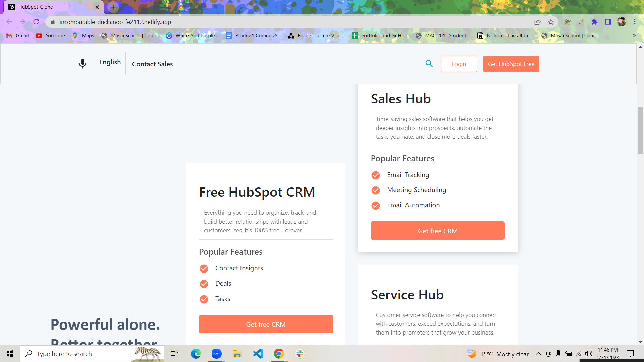Open Slack from the taskbar
The image size is (644, 362).
pos(300,354)
